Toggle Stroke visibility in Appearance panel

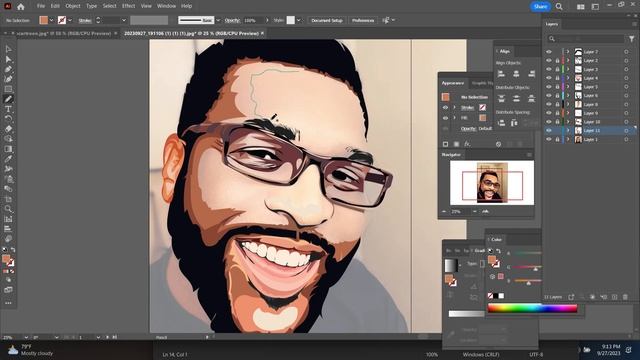[445, 108]
